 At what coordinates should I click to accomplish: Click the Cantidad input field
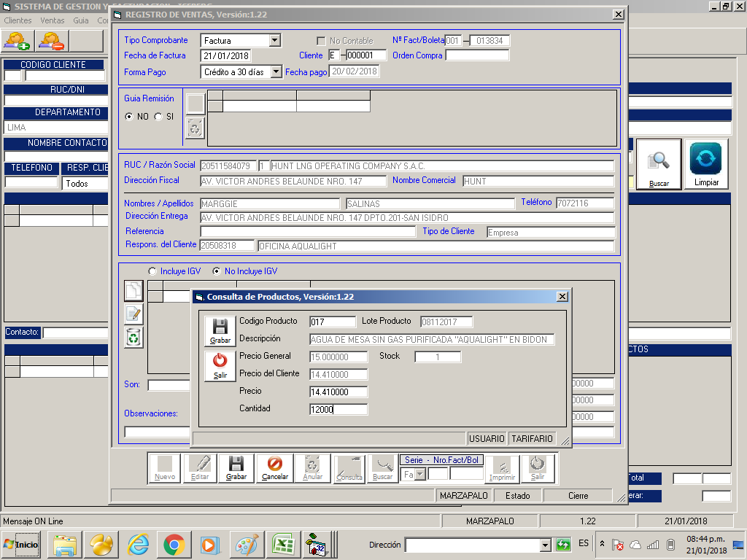338,410
